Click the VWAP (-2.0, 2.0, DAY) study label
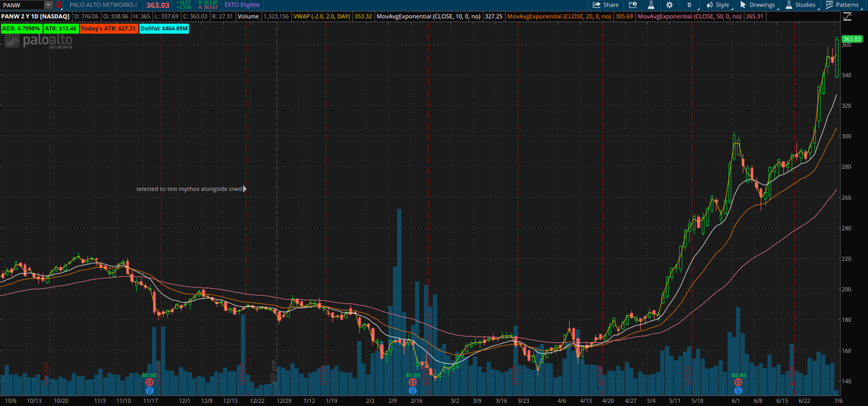Image resolution: width=868 pixels, height=406 pixels. point(320,15)
